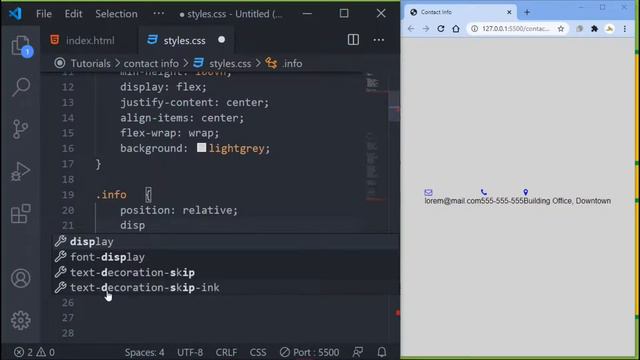Open a new Chrome tab
Image resolution: width=640 pixels, height=360 pixels.
pyautogui.click(x=527, y=12)
